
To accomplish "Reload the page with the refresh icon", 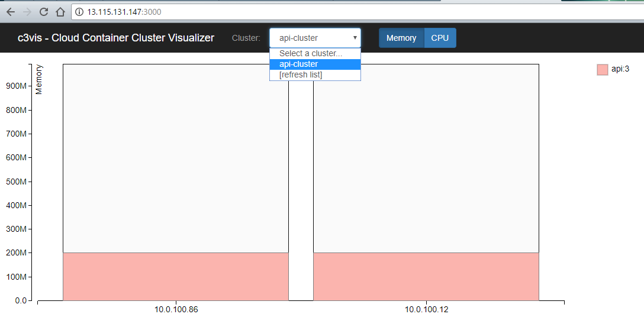I will (44, 12).
